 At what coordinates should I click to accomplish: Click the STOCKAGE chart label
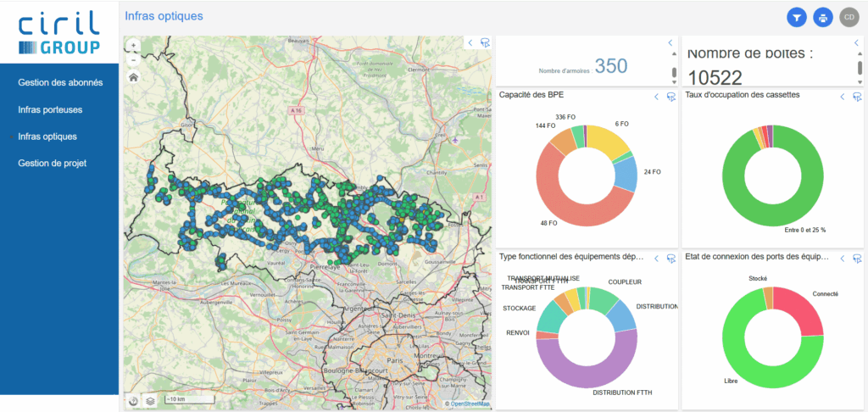pos(520,309)
